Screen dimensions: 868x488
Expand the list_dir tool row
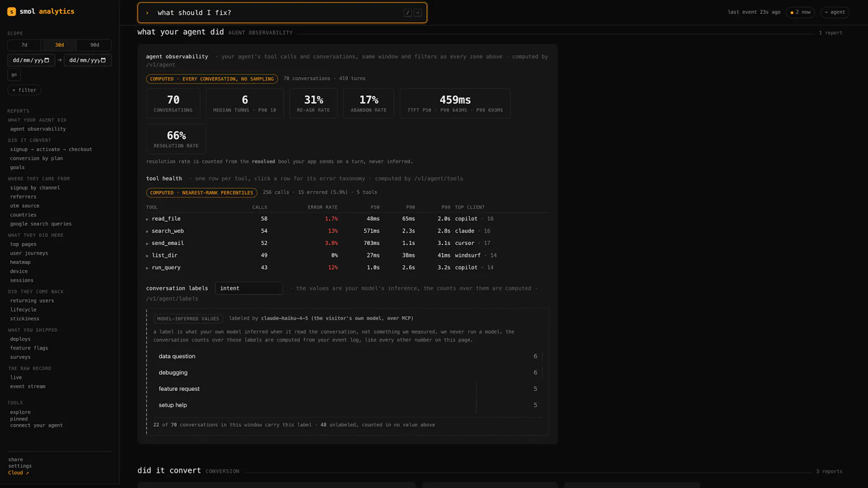347,255
